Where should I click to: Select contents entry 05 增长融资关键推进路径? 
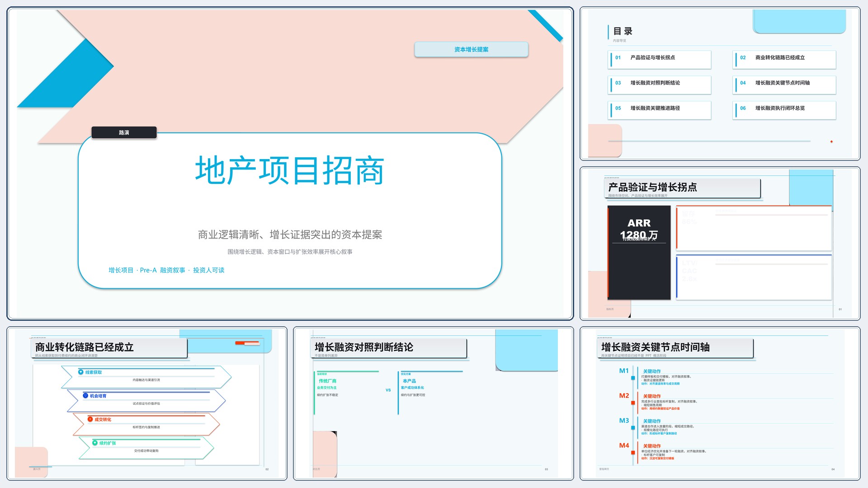tap(660, 110)
